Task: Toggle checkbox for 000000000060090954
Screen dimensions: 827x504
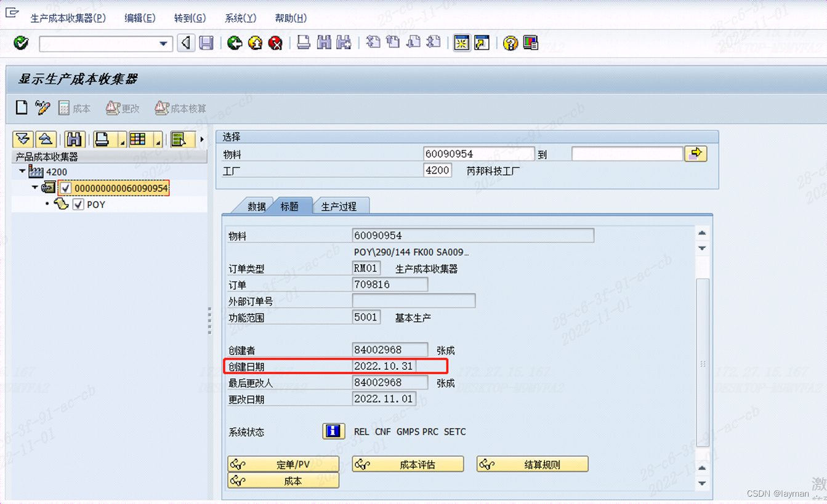Action: tap(66, 188)
